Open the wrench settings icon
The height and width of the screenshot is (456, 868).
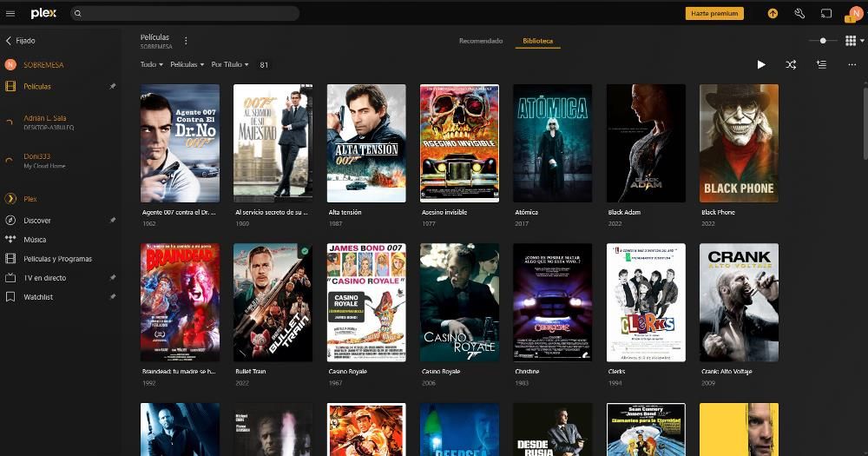799,13
